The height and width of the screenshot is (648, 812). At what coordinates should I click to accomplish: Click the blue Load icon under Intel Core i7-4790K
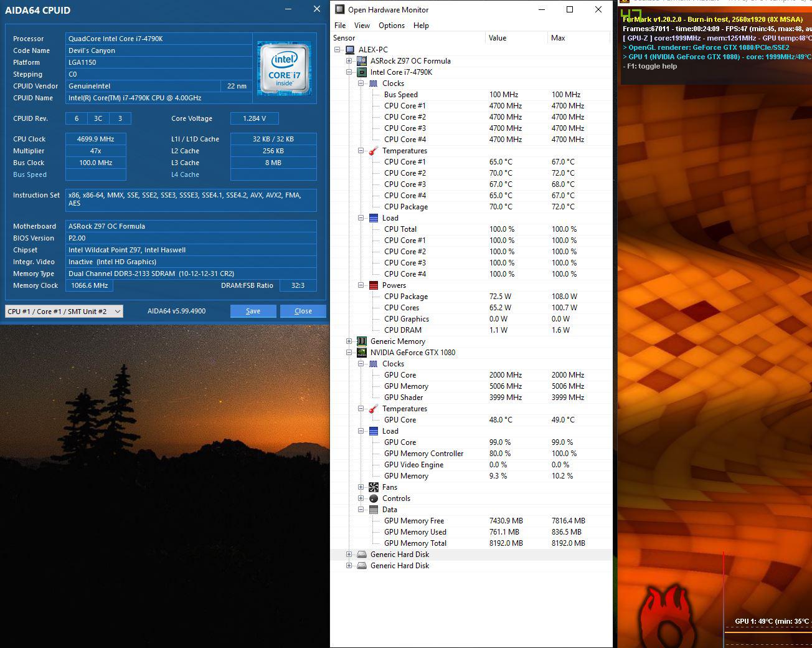tap(373, 218)
